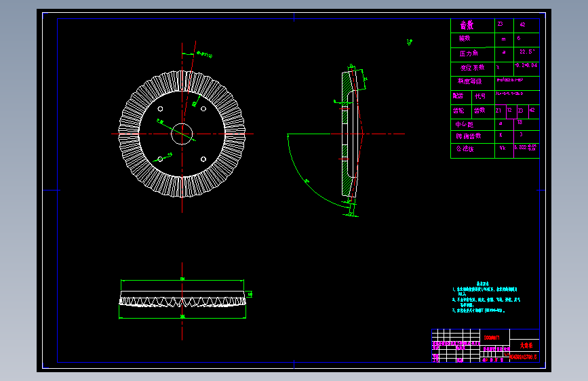Click the center bore circle of the front gear view
The height and width of the screenshot is (381, 588).
click(x=182, y=134)
